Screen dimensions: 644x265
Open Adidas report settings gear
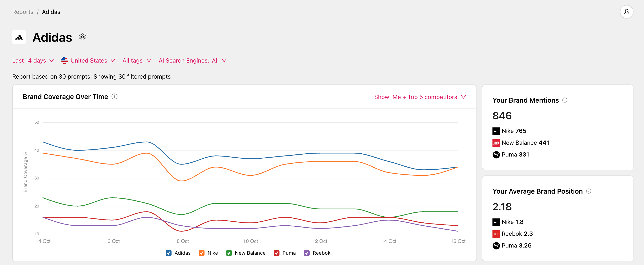82,37
